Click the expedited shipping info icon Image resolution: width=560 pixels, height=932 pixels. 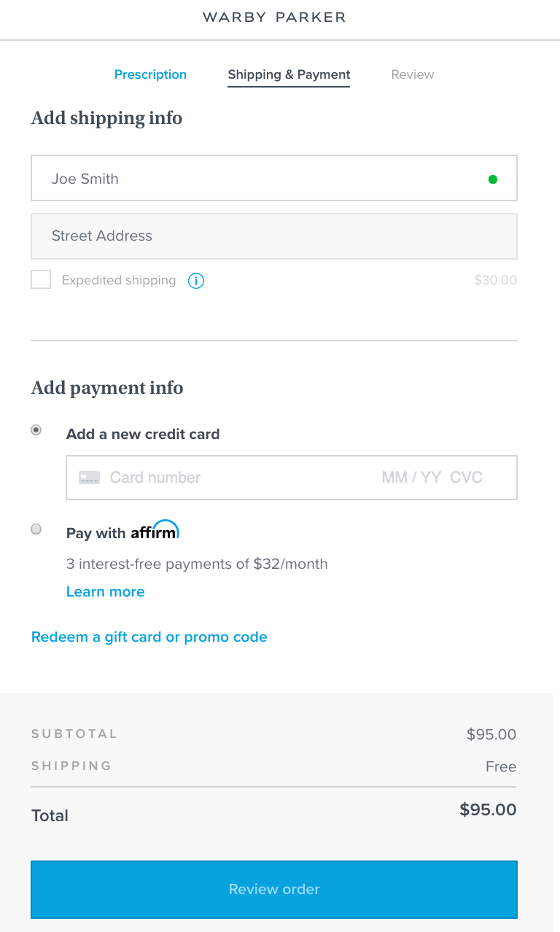coord(196,281)
